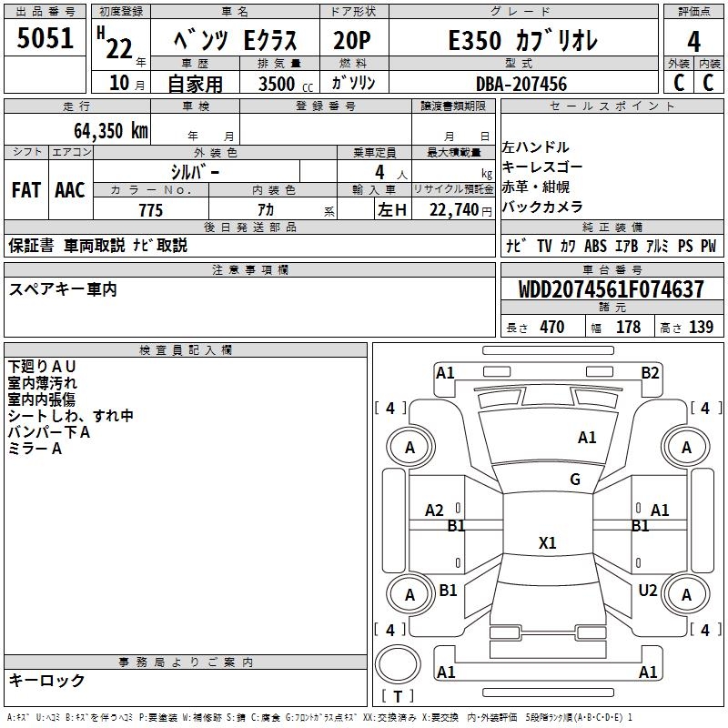Click the recycle deposit 22,740円
This screenshot has width=728, height=728.
[460, 210]
